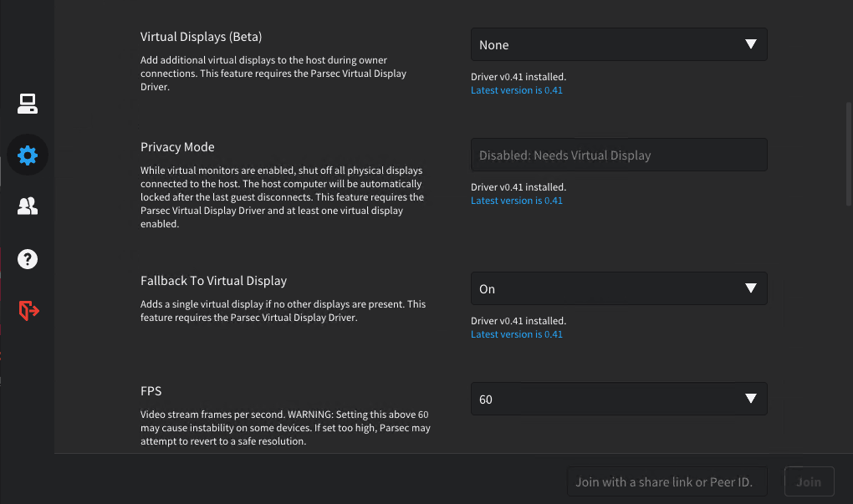Viewport: 853px width, 504px height.
Task: Click latest version link under Privacy Mode
Action: (x=516, y=201)
